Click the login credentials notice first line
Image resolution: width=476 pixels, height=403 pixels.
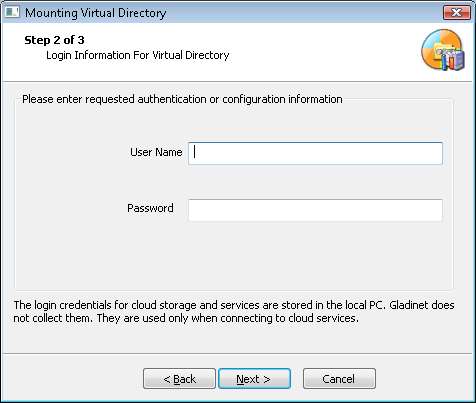pos(234,305)
